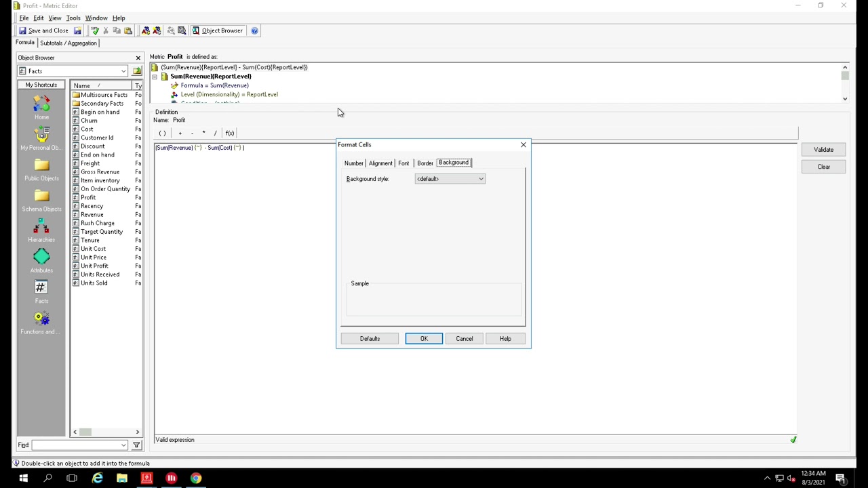Click the filter funnel icon beside Find
The image size is (868, 488).
coord(136,445)
